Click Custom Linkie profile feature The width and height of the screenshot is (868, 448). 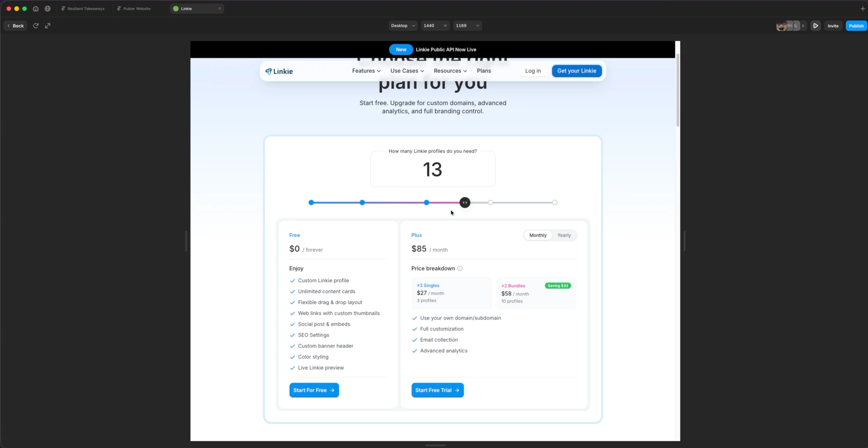(x=323, y=281)
